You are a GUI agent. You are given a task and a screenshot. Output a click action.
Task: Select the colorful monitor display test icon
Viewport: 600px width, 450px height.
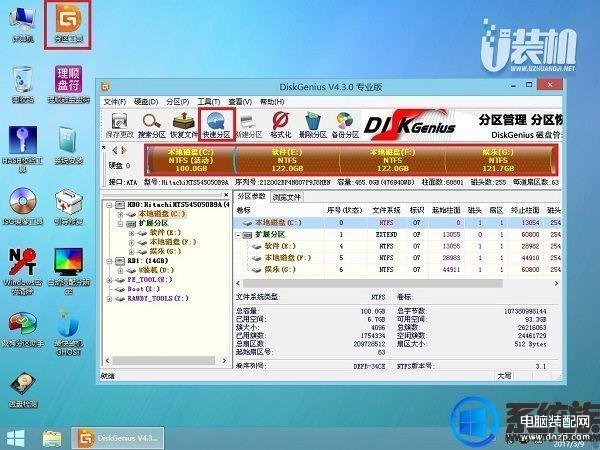[x=68, y=271]
